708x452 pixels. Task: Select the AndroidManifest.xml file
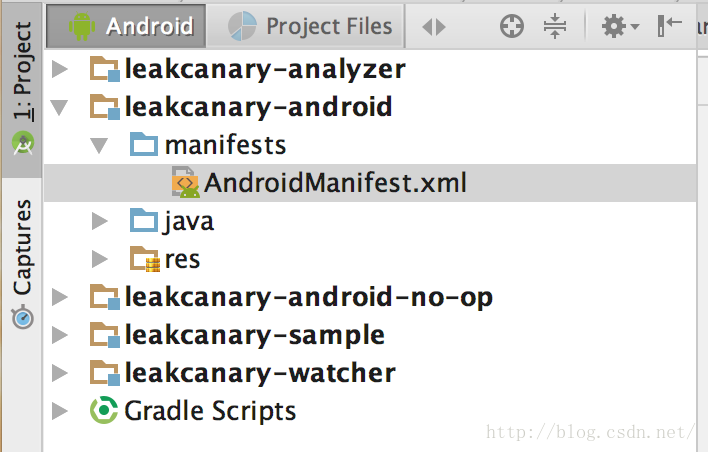coord(335,184)
